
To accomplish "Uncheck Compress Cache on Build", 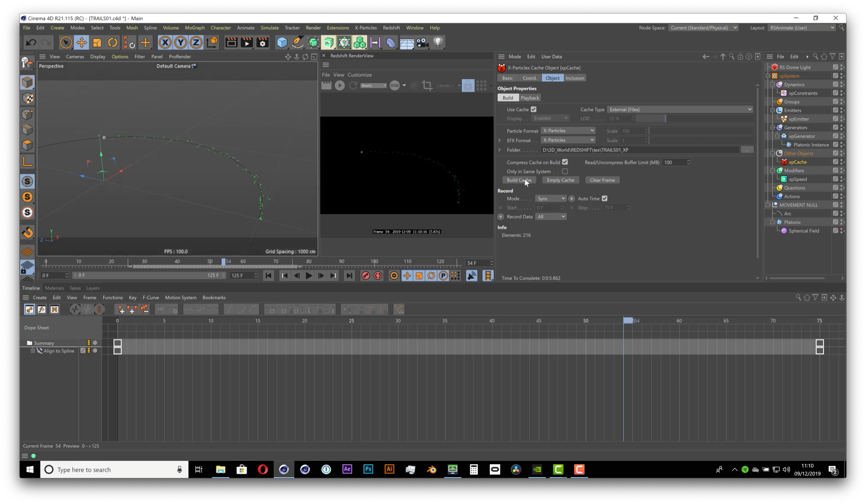I will pyautogui.click(x=565, y=162).
